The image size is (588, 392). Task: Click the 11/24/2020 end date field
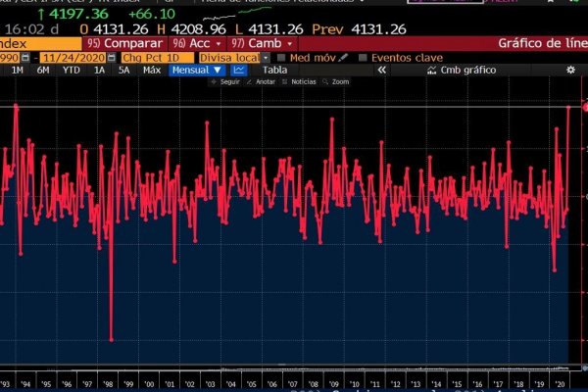[x=73, y=58]
